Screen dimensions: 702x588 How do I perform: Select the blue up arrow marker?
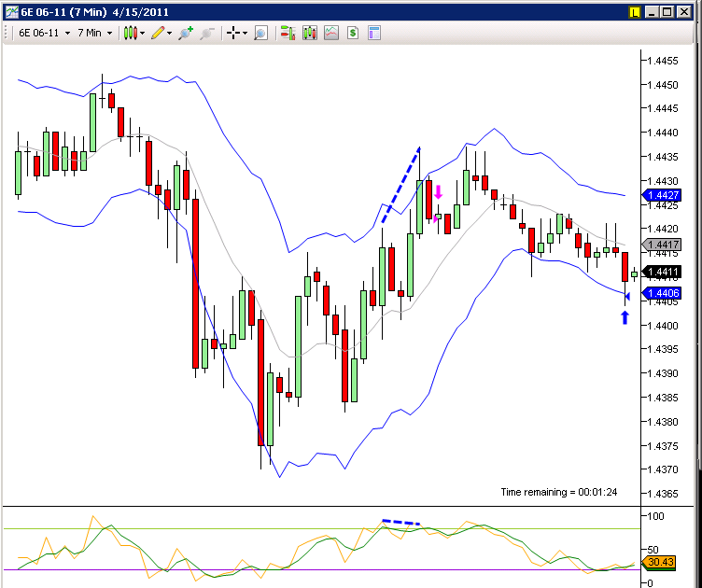625,317
